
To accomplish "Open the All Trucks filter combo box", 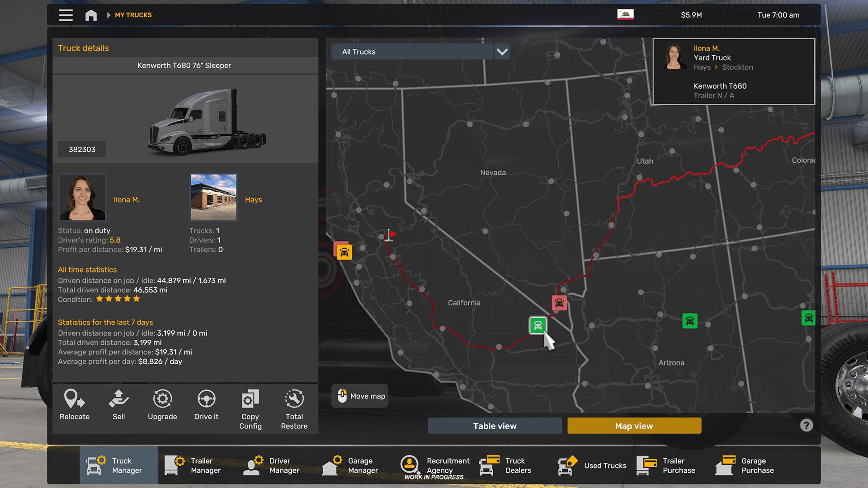I will (x=411, y=52).
